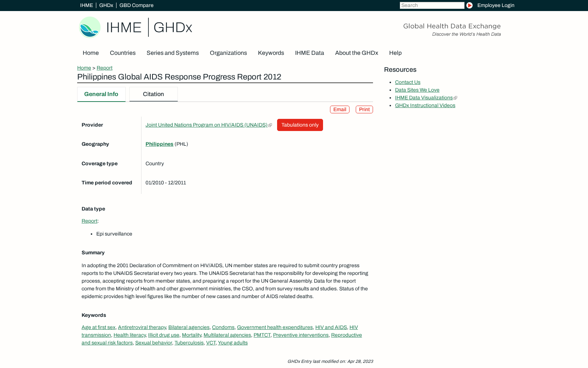Open the Data Sites We Love link
The image size is (588, 368).
point(417,90)
